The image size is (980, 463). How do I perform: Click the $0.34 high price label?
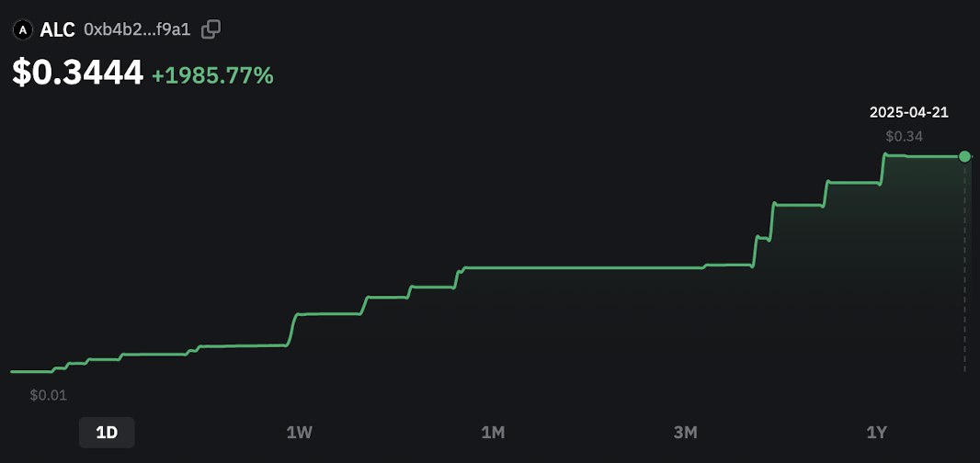click(x=904, y=136)
